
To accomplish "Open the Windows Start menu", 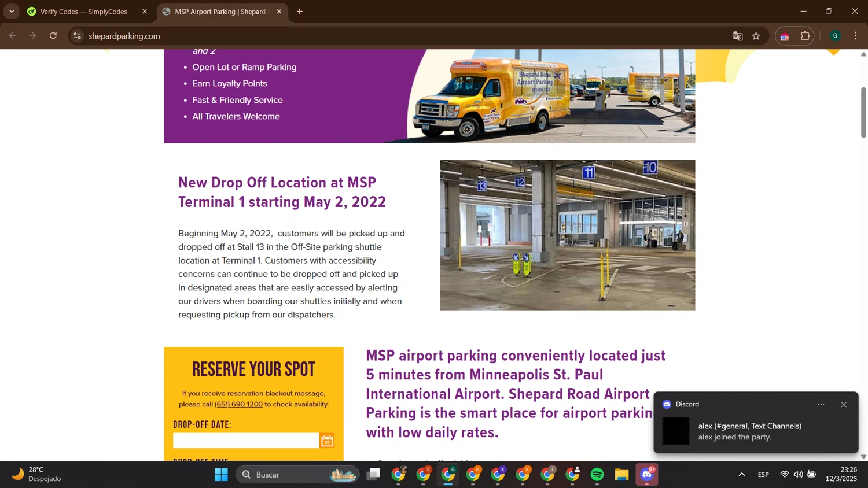I will tap(221, 475).
